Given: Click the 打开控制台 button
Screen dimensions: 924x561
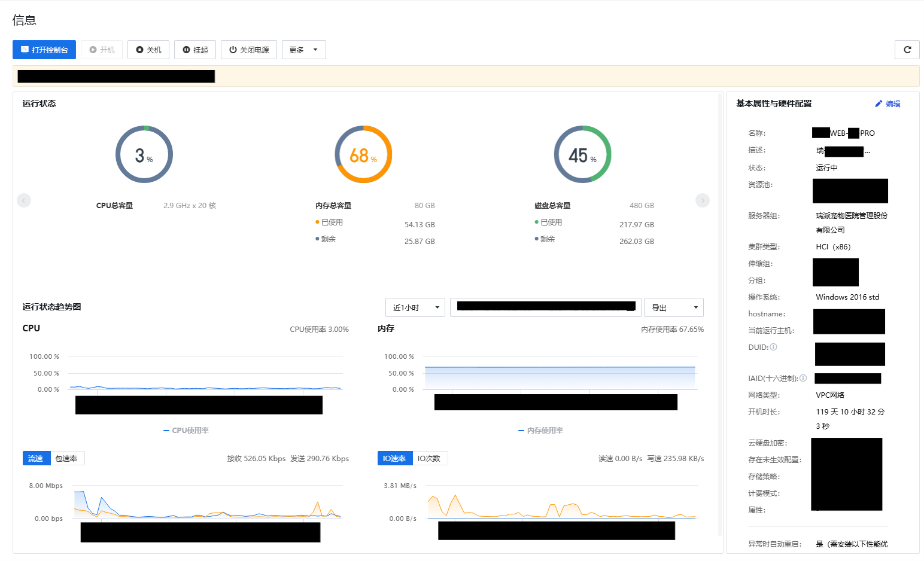Looking at the screenshot, I should point(44,50).
